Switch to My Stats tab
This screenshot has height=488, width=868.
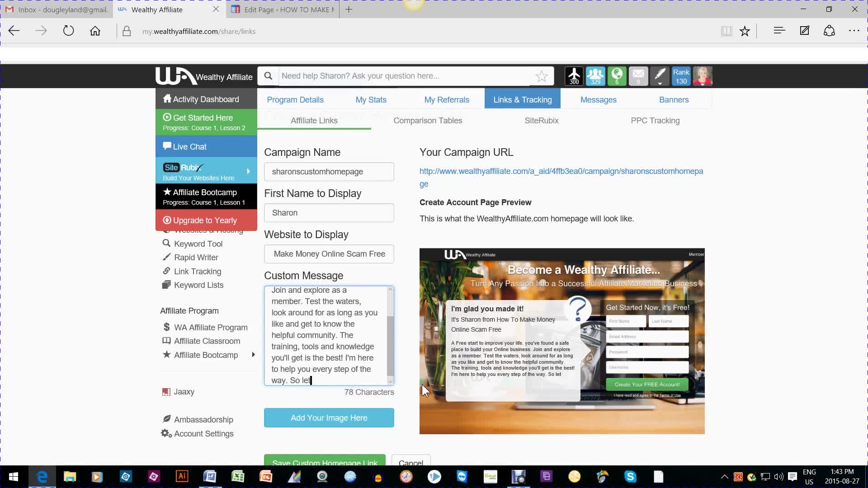pos(371,99)
